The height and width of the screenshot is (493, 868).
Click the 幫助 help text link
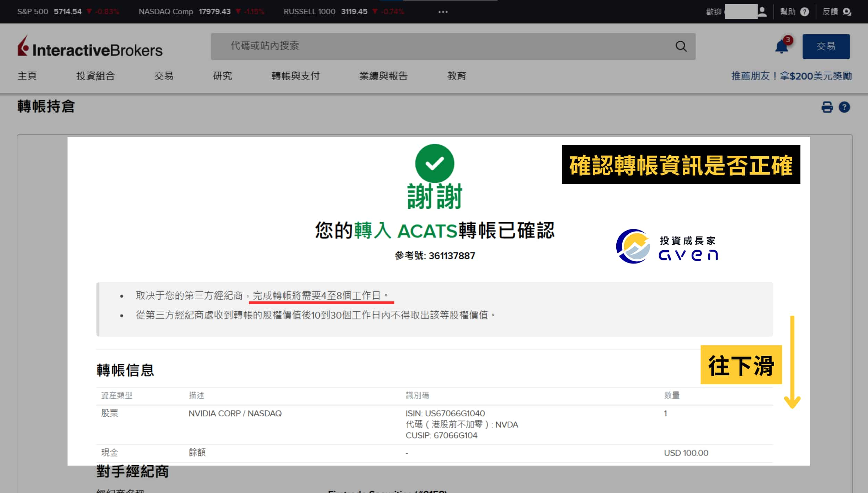click(x=788, y=12)
